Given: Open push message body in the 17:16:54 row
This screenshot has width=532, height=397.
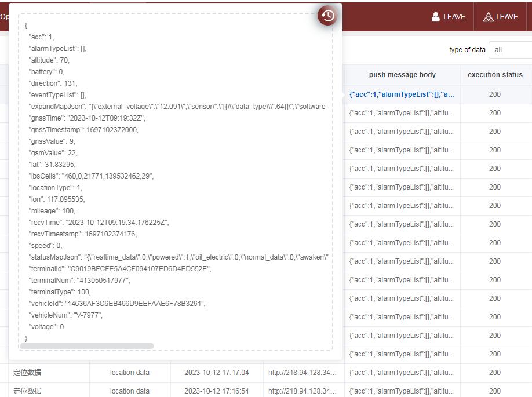Looking at the screenshot, I should pos(402,391).
